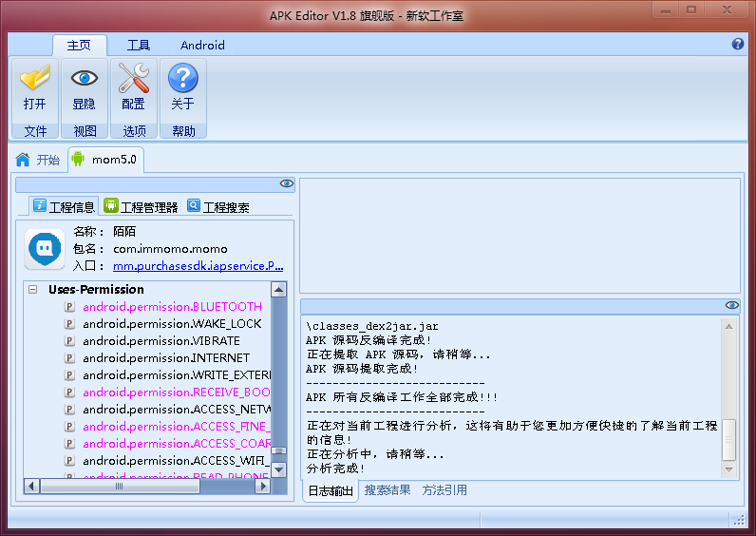Toggle left project panel visibility eye
Image resolution: width=756 pixels, height=536 pixels.
click(287, 183)
